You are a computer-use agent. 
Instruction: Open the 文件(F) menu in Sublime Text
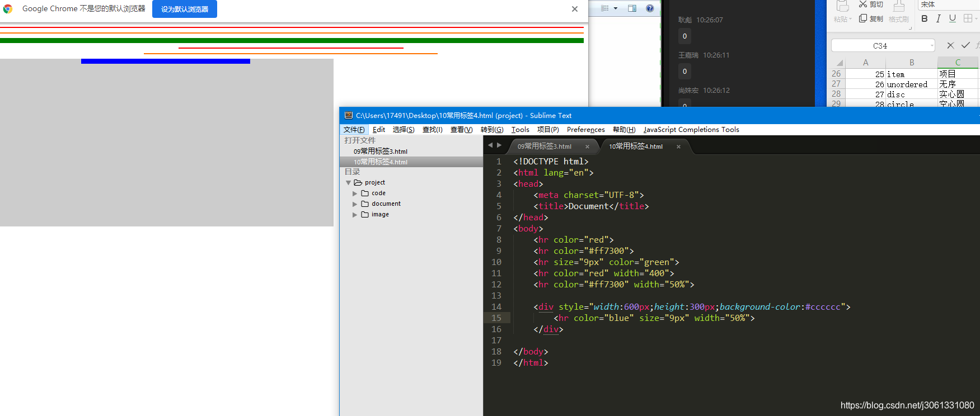point(354,130)
